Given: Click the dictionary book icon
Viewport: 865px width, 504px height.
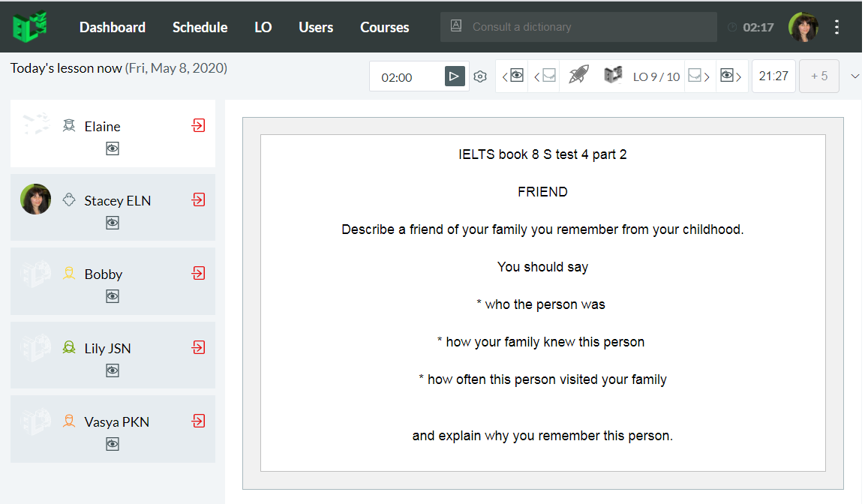Looking at the screenshot, I should coord(456,25).
